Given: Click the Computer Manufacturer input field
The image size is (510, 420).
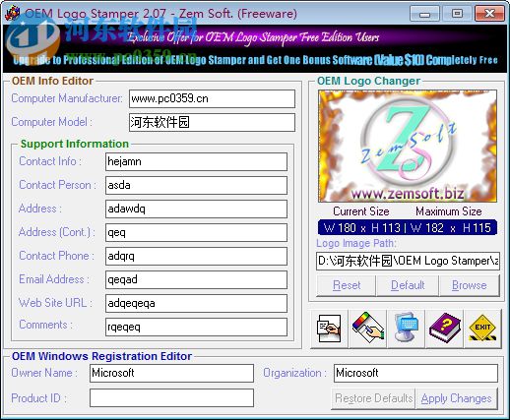Looking at the screenshot, I should point(212,98).
